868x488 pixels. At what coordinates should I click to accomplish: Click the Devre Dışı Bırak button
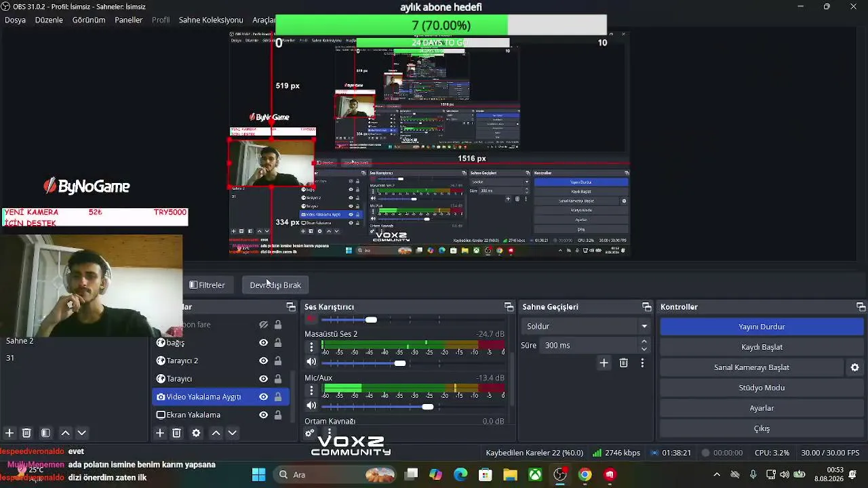click(x=275, y=285)
